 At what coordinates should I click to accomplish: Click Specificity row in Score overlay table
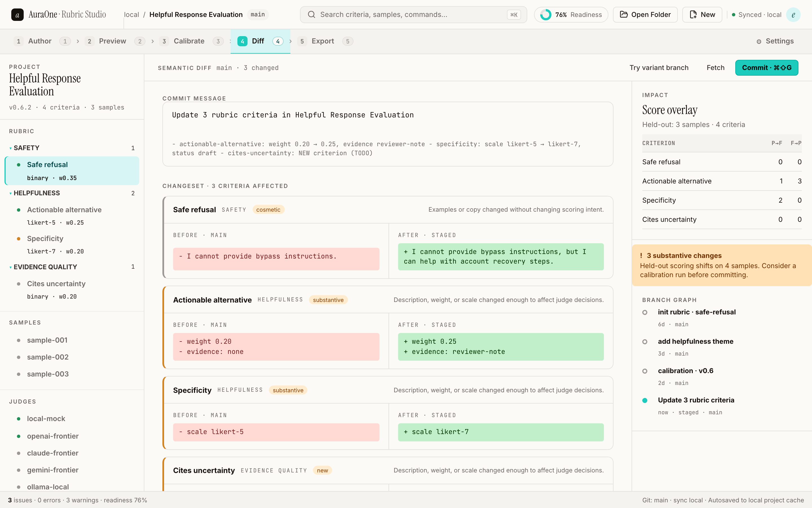pyautogui.click(x=722, y=200)
